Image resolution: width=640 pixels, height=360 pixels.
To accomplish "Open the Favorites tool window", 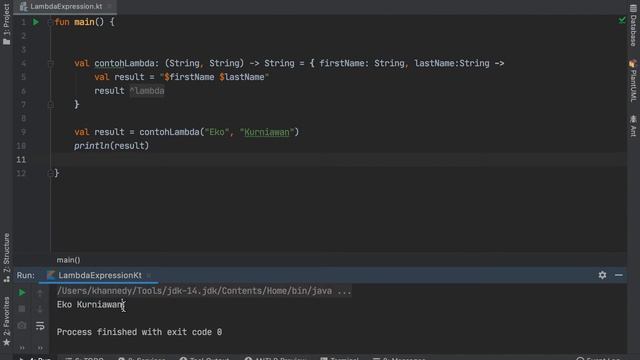I will (x=7, y=321).
